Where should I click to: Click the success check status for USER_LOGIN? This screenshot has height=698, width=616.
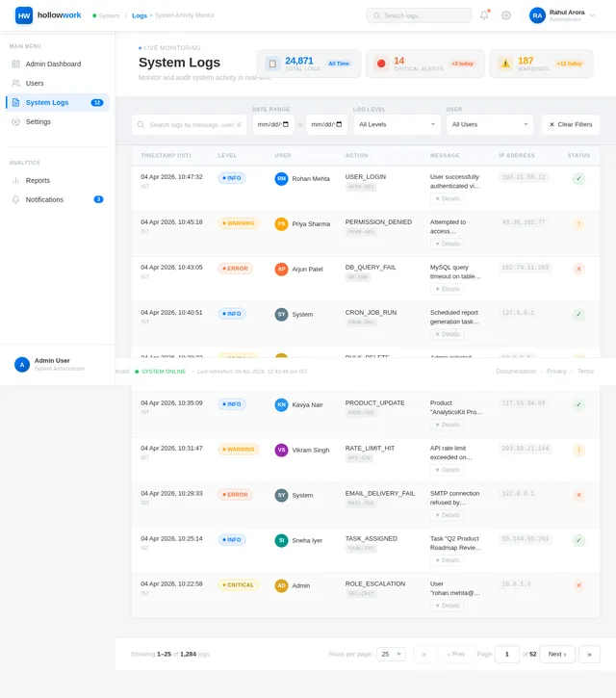(x=578, y=179)
